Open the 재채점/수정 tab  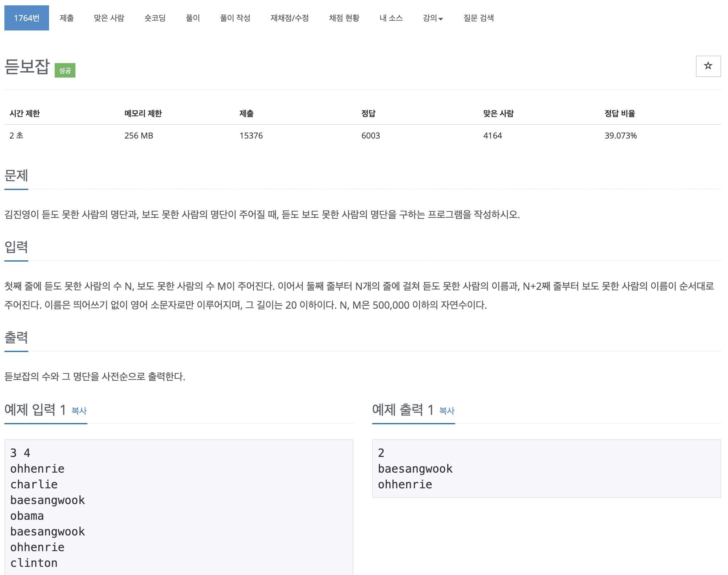click(x=290, y=18)
